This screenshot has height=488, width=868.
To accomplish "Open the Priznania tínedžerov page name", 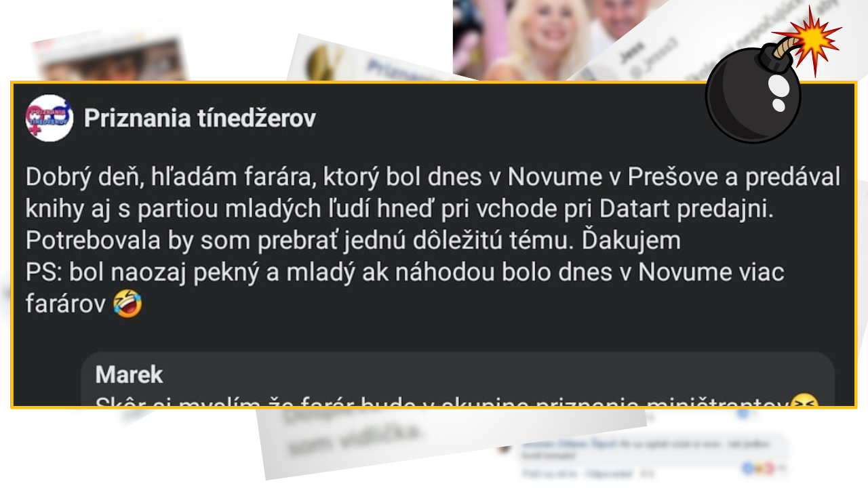I will pos(200,119).
